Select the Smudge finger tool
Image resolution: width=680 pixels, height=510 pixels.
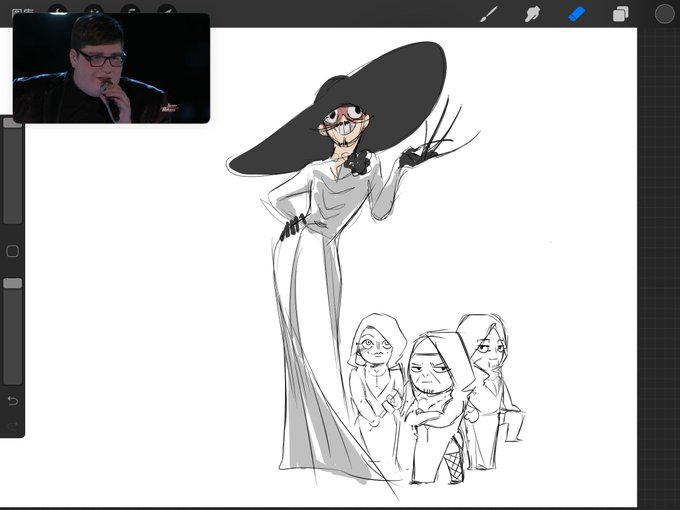click(x=533, y=14)
